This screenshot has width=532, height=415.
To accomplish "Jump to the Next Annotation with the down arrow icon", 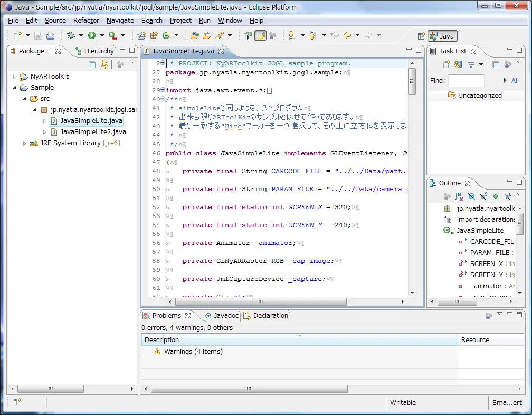I will (292, 35).
